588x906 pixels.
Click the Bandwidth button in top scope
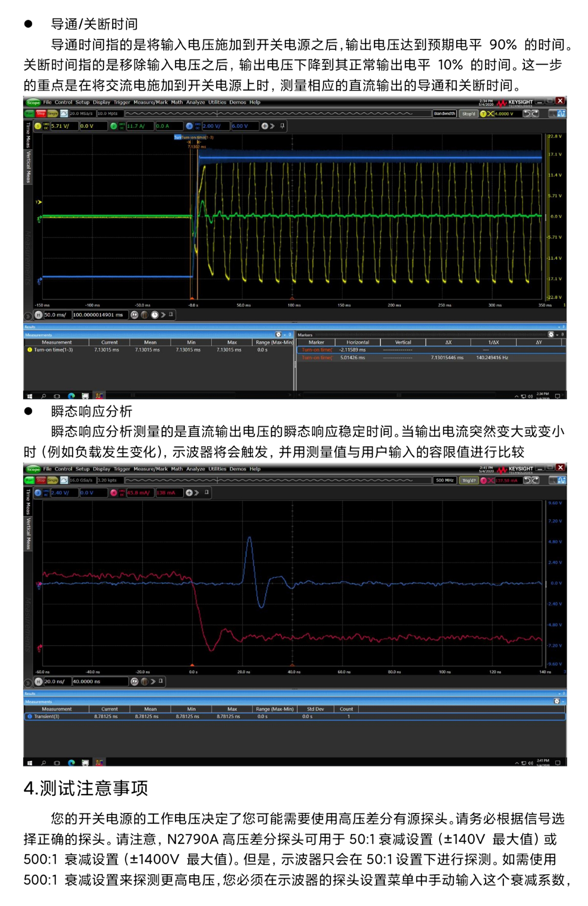444,114
